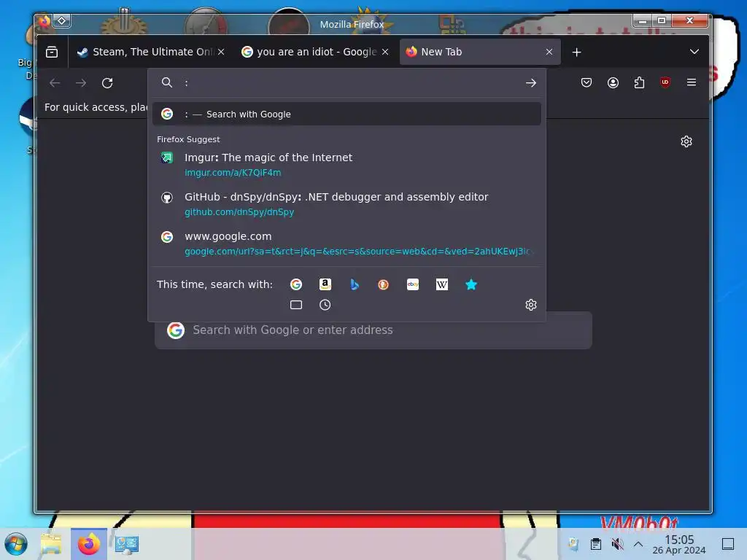Click the Go arrow in the address bar

click(531, 83)
